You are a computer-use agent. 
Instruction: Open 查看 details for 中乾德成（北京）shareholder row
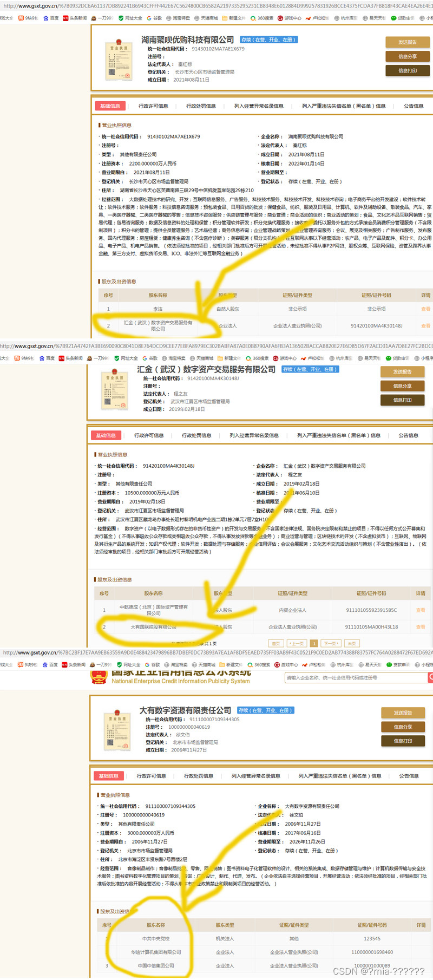(421, 610)
